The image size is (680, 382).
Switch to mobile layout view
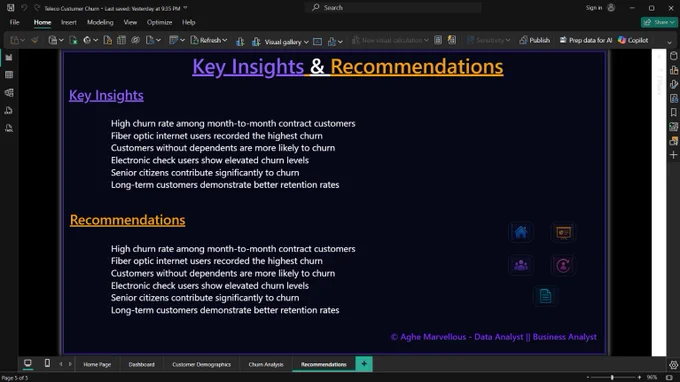47,363
